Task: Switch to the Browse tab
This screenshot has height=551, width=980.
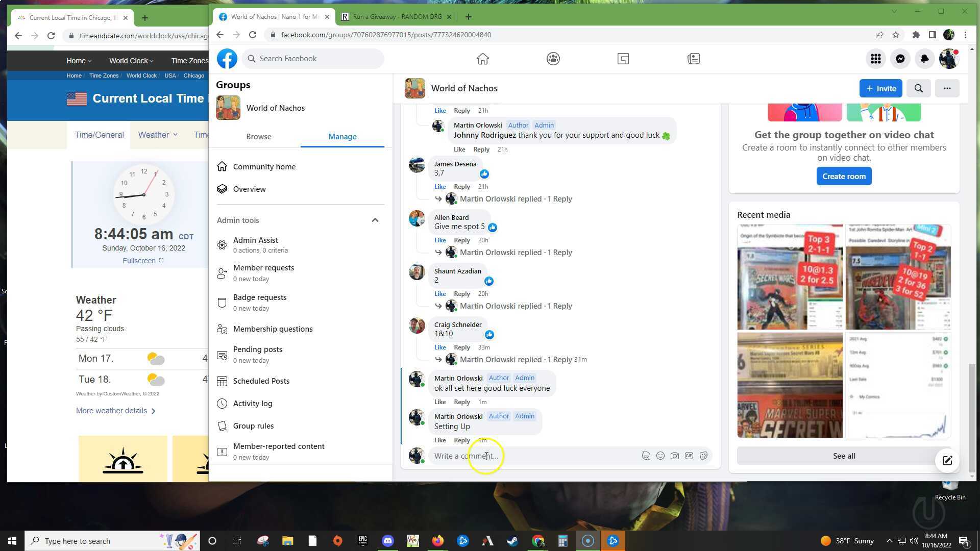Action: (259, 137)
